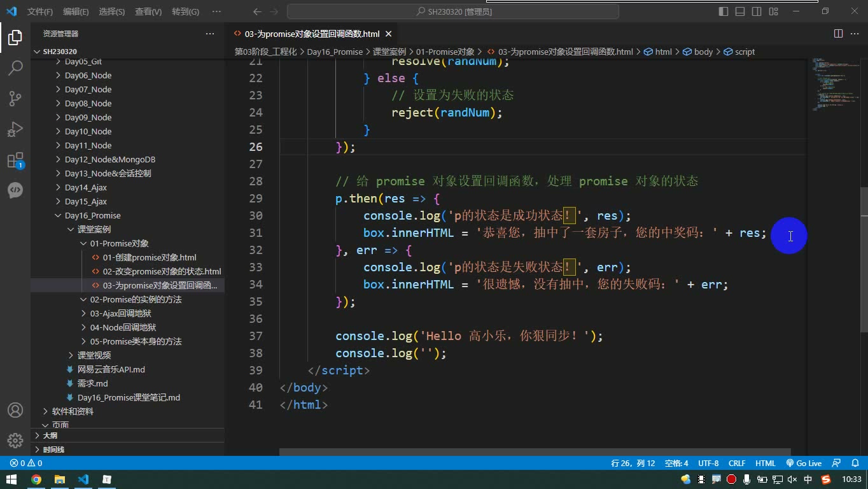The image size is (868, 489).
Task: Collapse the Day16_Promise folder
Action: (x=127, y=215)
